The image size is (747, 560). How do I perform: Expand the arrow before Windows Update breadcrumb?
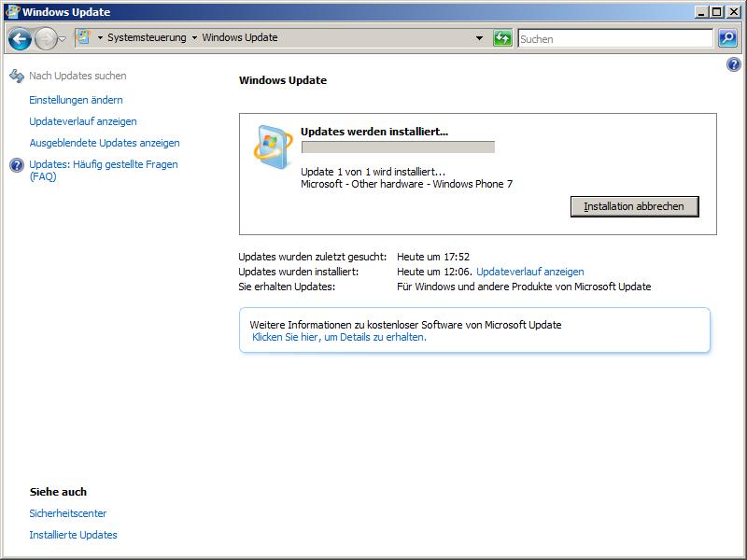[194, 38]
